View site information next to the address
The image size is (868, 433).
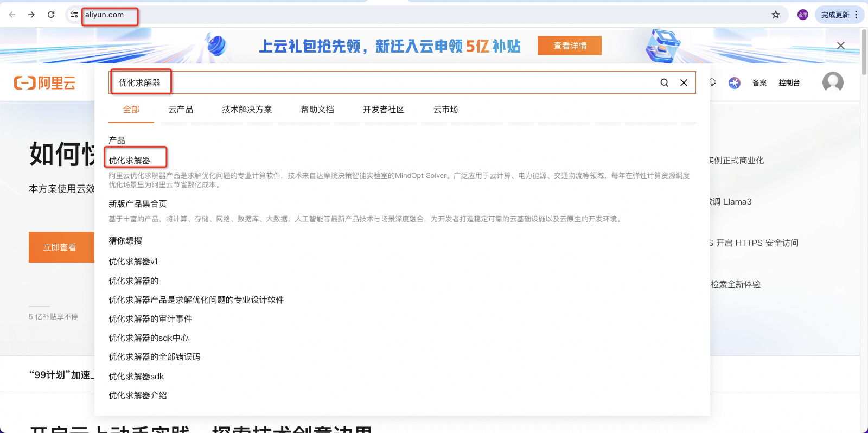(74, 15)
